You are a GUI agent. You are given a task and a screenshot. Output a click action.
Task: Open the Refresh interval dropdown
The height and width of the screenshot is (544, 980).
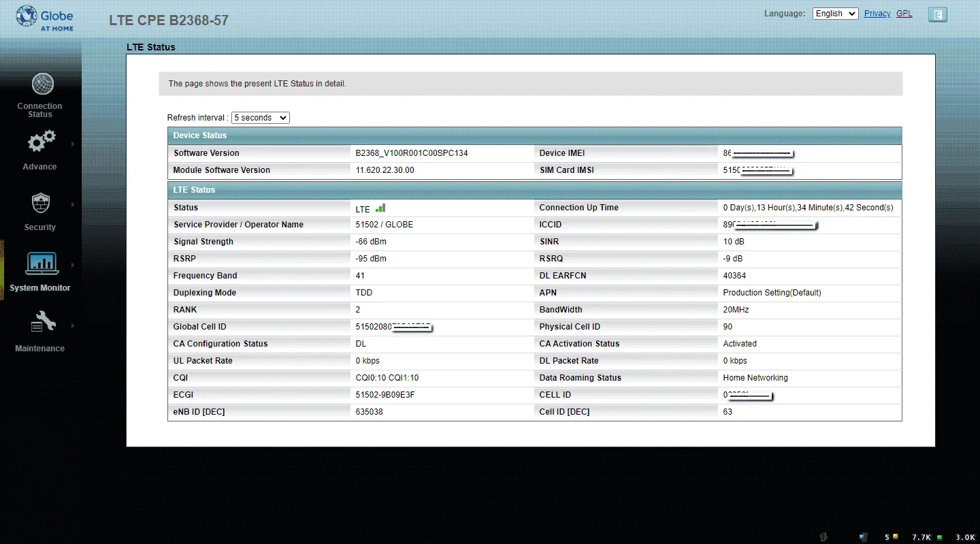[261, 118]
